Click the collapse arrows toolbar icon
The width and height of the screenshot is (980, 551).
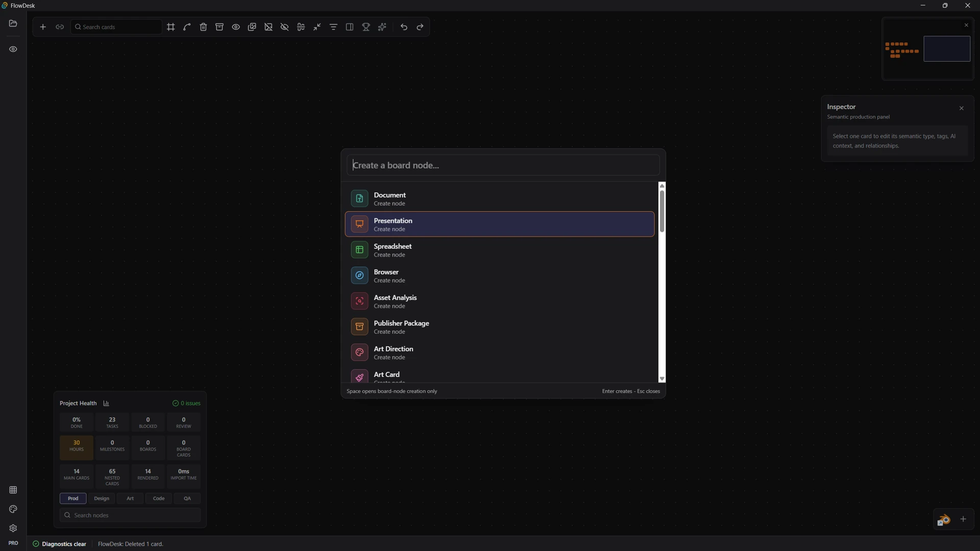click(x=317, y=27)
